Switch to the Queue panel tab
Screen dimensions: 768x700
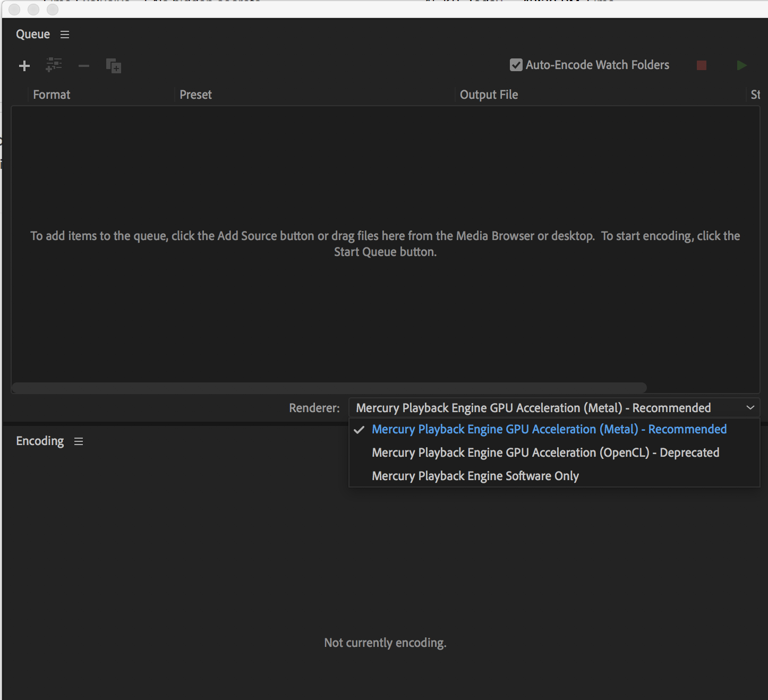33,35
